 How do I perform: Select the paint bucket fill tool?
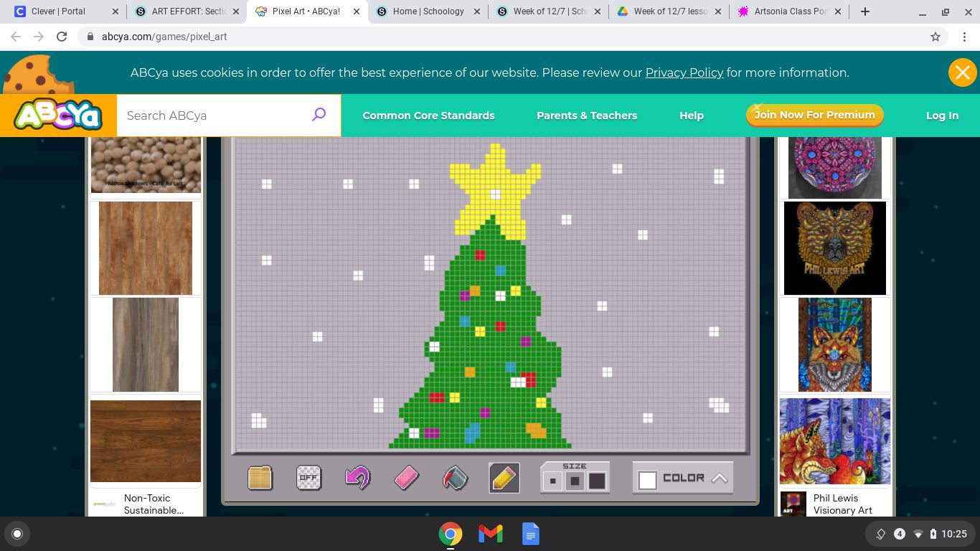pyautogui.click(x=455, y=478)
